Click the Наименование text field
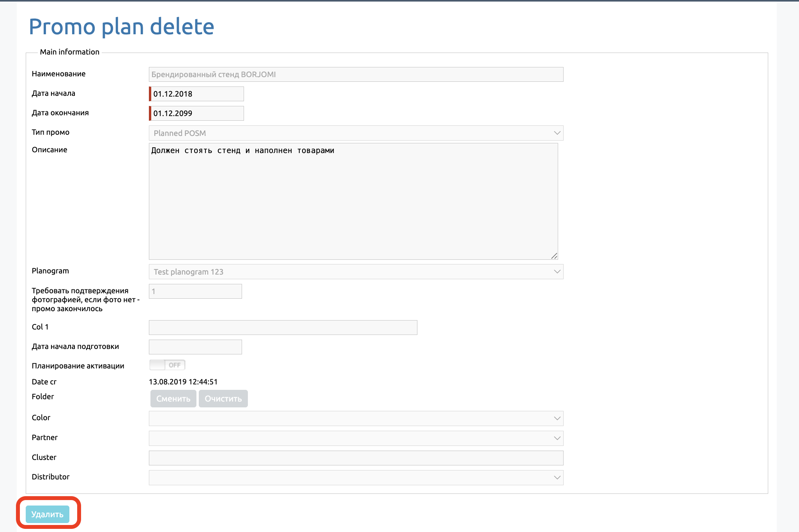Viewport: 799px width, 532px height. pyautogui.click(x=355, y=74)
